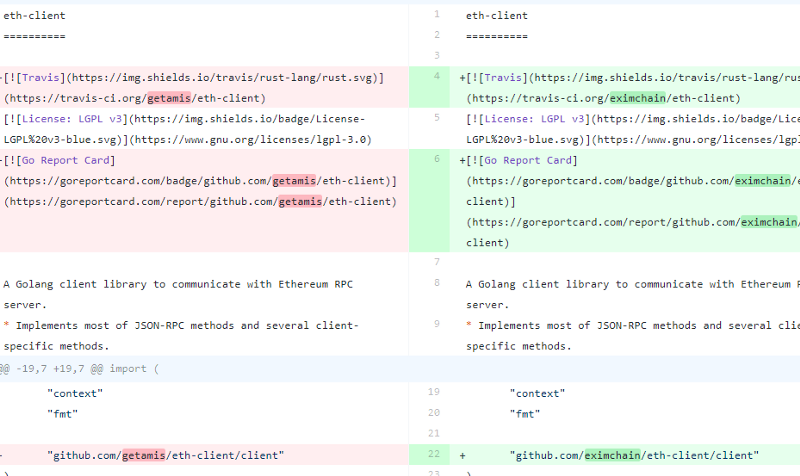The height and width of the screenshot is (476, 800).
Task: Click the plus marker on added line 6
Action: coord(462,161)
